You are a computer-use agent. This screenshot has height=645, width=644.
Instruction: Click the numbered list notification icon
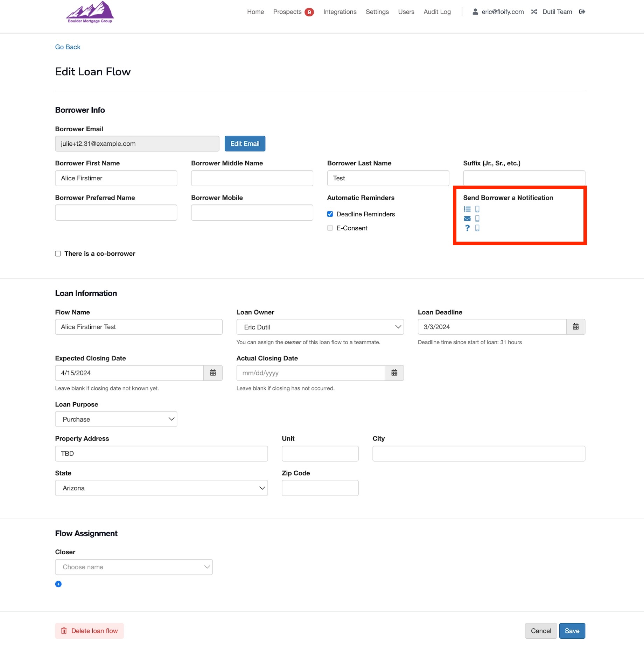click(467, 209)
